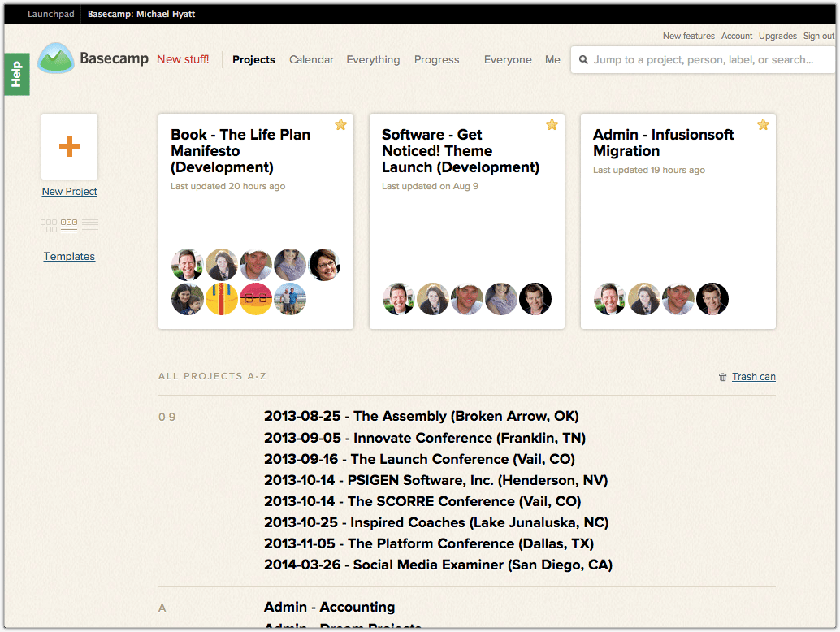Click the trash can icon
This screenshot has width=840, height=632.
point(722,377)
